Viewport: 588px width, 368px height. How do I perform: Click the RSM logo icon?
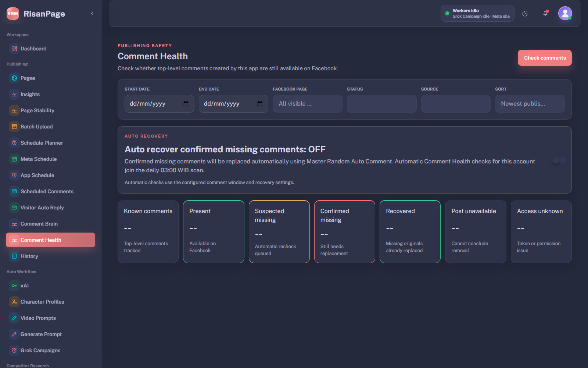(x=13, y=14)
